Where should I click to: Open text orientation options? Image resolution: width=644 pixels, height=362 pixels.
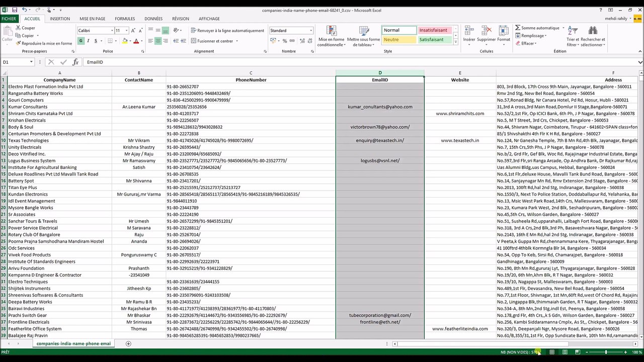[x=177, y=31]
